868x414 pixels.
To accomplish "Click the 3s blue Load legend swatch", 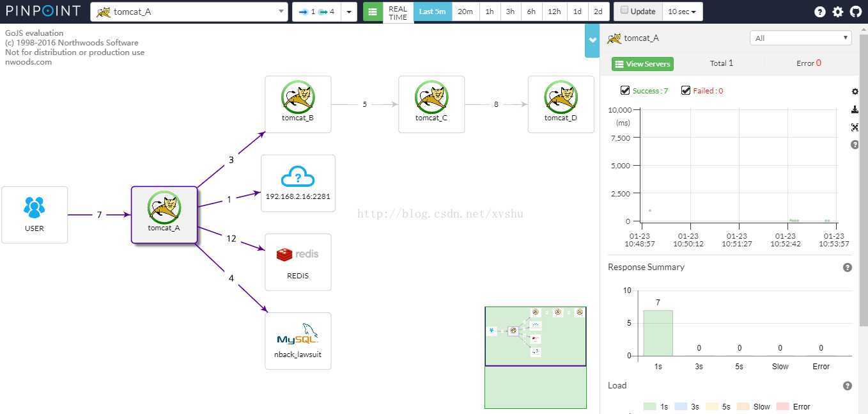I will 681,407.
